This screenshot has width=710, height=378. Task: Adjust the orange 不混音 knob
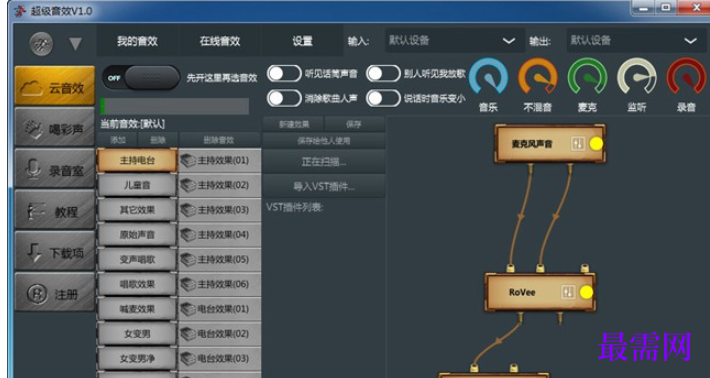pyautogui.click(x=537, y=77)
